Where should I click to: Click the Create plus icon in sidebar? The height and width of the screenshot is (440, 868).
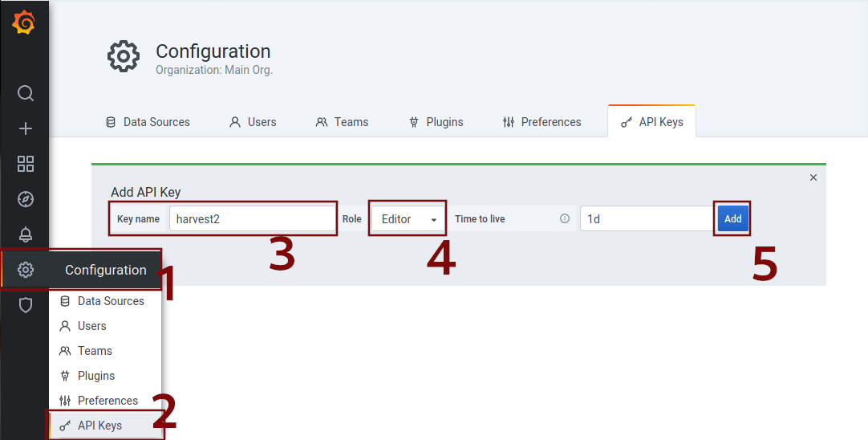pos(26,128)
